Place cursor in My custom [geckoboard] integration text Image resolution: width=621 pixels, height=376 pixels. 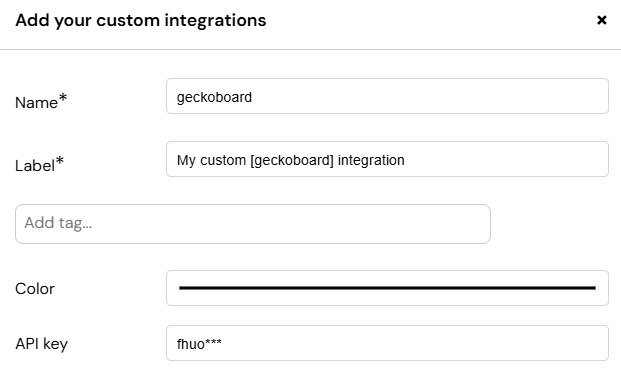pos(291,160)
